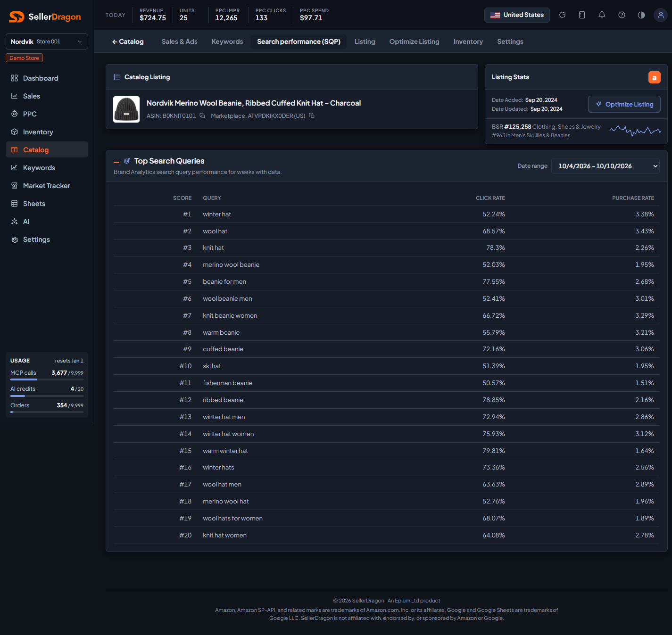Go back to Catalog
Image resolution: width=672 pixels, height=635 pixels.
(128, 41)
